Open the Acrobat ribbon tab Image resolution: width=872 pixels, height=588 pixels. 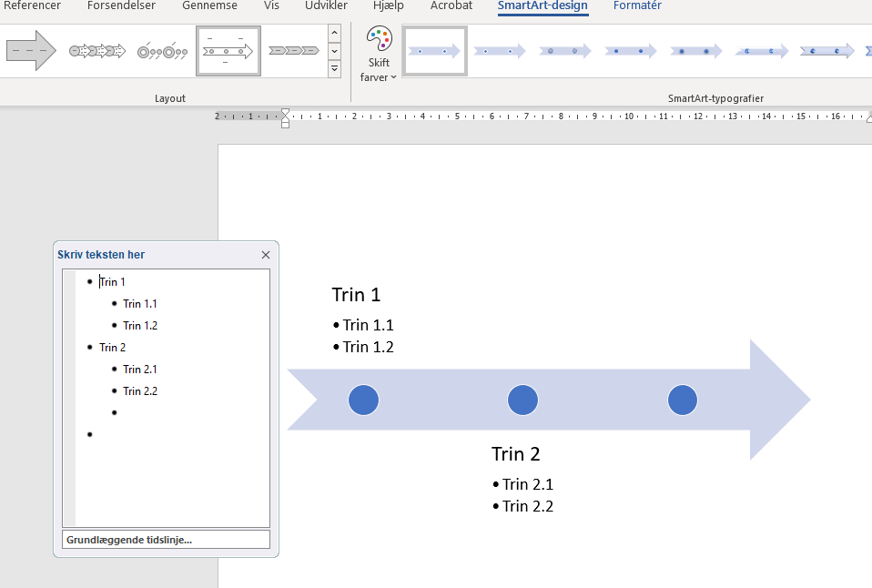(451, 6)
